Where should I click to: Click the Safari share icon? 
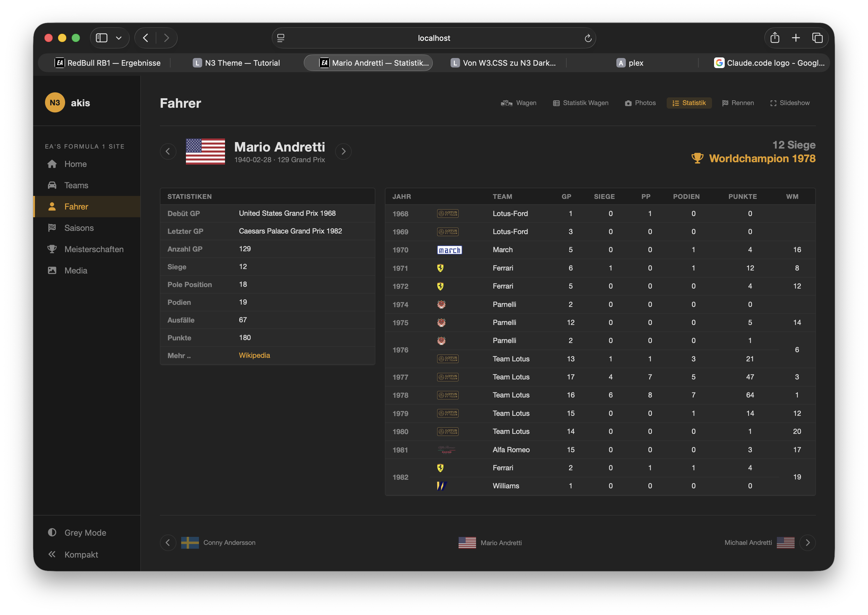click(775, 38)
